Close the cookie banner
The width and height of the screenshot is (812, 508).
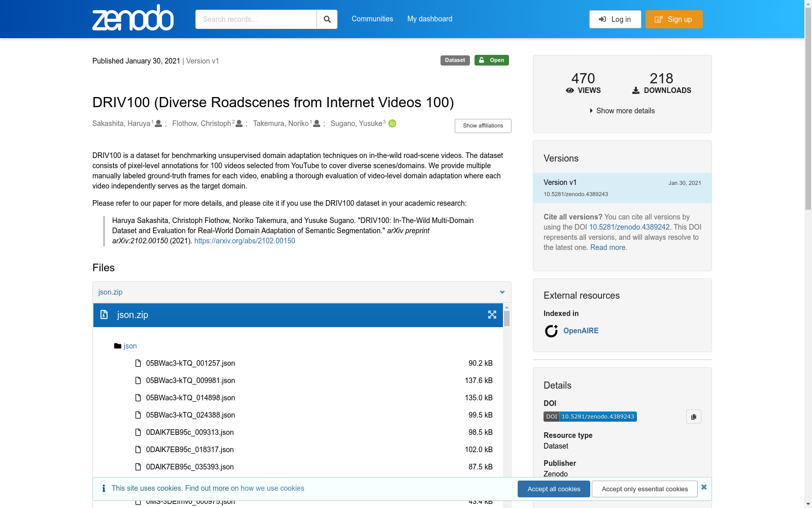[704, 487]
